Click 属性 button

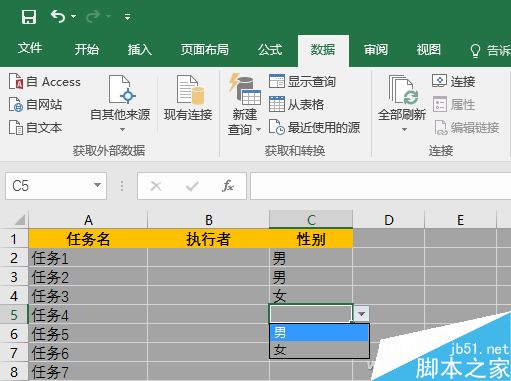pyautogui.click(x=454, y=105)
